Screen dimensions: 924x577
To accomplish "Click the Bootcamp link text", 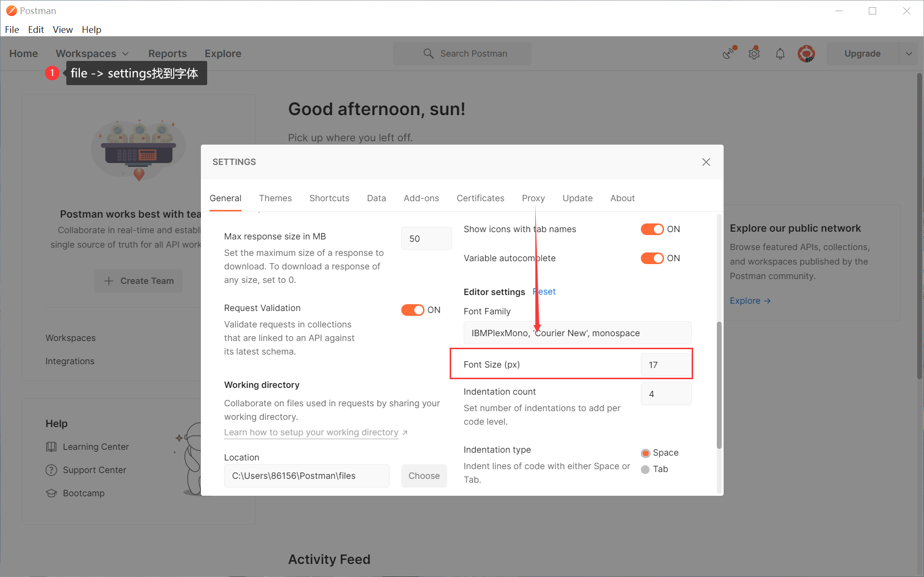I will coord(84,493).
